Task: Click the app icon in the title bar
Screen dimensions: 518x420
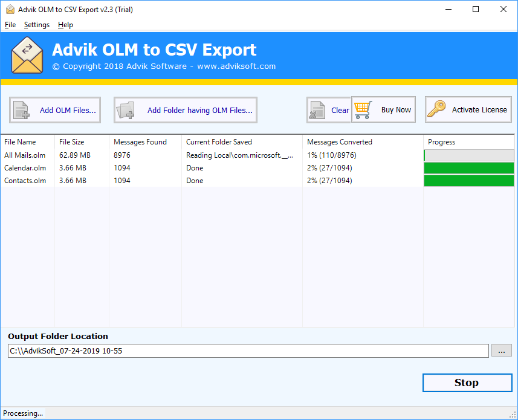Action: [10, 9]
